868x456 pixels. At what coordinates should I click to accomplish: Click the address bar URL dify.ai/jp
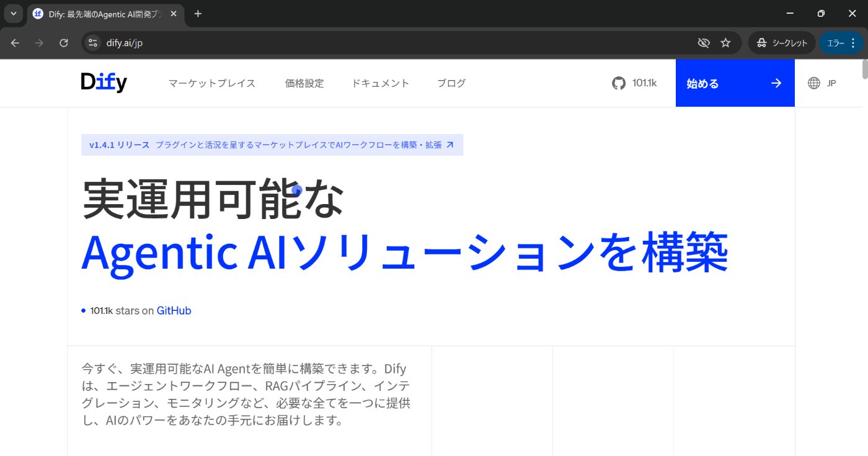point(125,43)
